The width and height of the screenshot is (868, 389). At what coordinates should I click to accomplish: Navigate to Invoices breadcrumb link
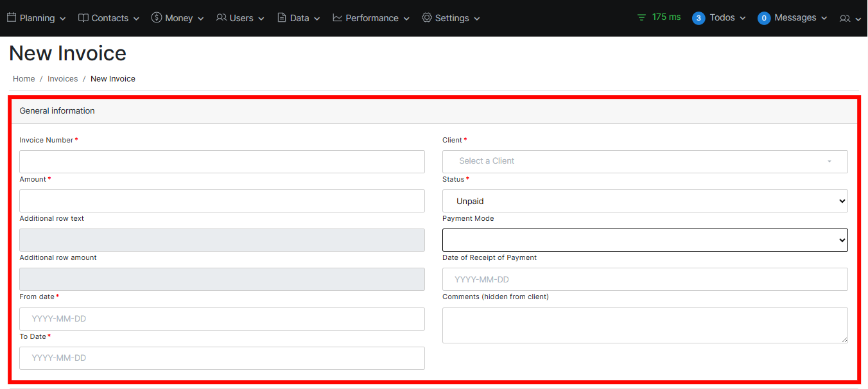63,79
